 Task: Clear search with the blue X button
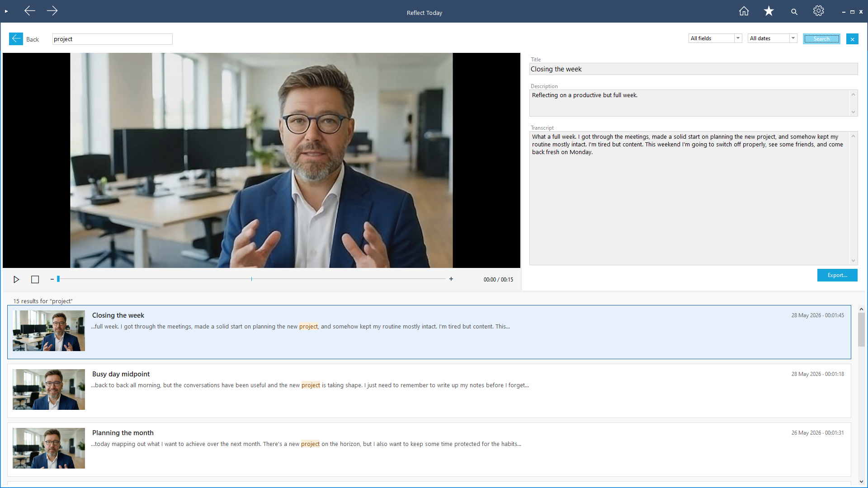[852, 39]
